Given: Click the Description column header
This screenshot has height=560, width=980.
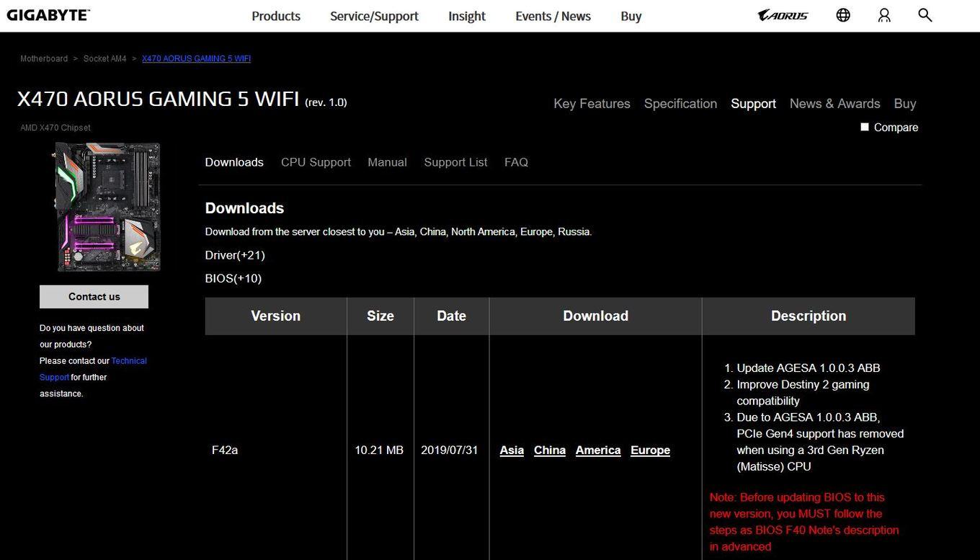Looking at the screenshot, I should tap(808, 316).
